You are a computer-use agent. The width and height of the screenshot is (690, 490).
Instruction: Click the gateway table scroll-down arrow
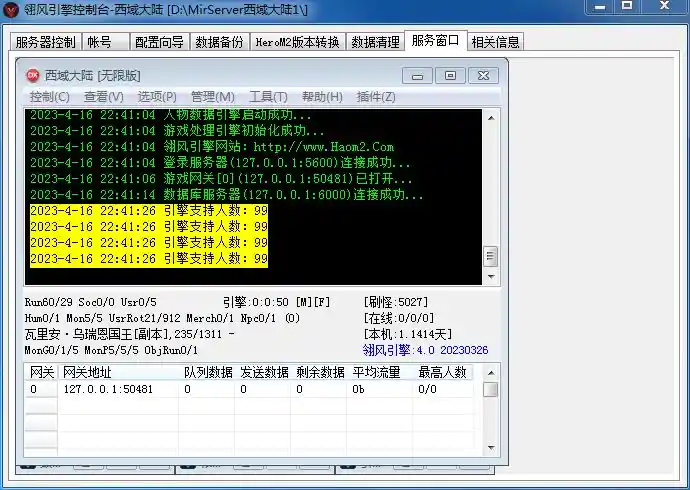[x=491, y=448]
